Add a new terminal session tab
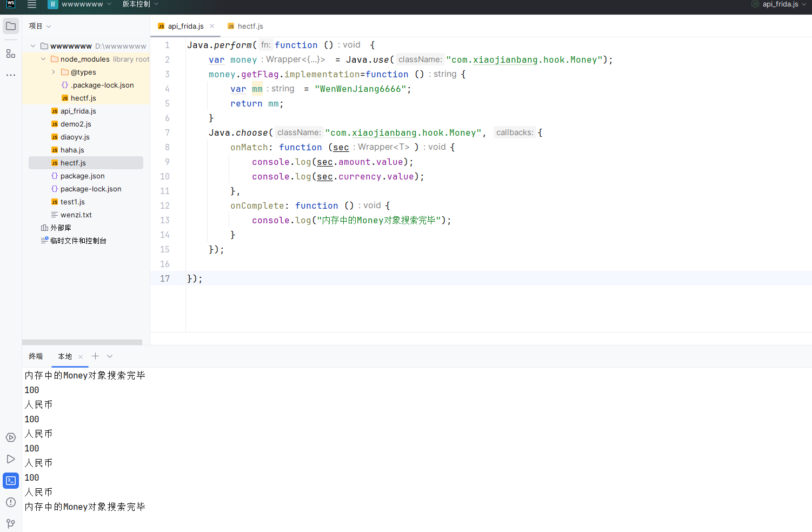 (x=95, y=356)
